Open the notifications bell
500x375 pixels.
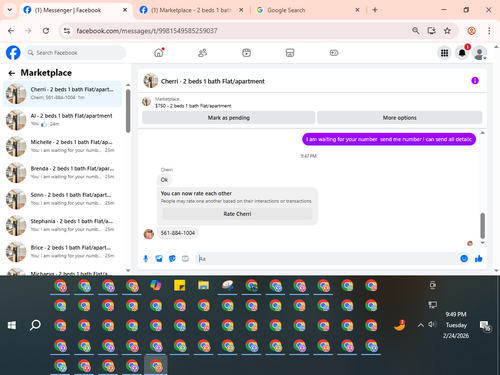[x=462, y=53]
